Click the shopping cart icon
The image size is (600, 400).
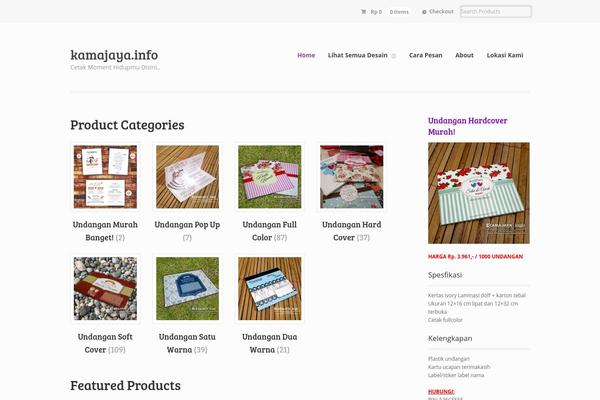[x=364, y=12]
